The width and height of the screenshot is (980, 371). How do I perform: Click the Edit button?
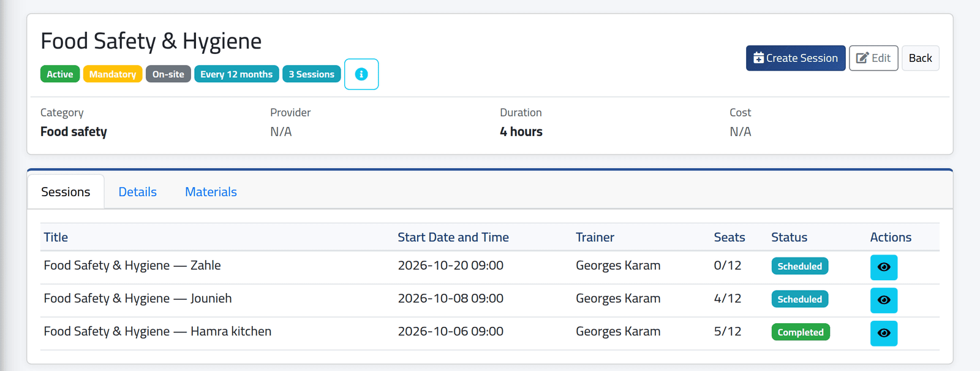[x=873, y=58]
